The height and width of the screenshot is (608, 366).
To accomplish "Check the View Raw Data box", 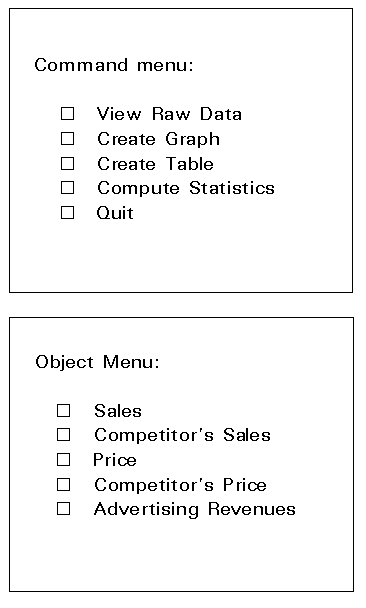I will pyautogui.click(x=67, y=114).
